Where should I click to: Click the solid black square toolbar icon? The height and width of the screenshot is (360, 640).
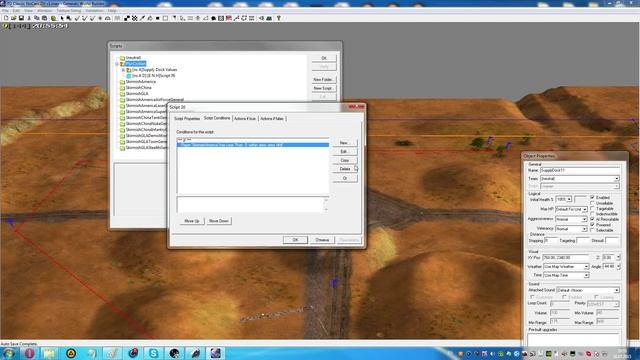click(x=158, y=18)
